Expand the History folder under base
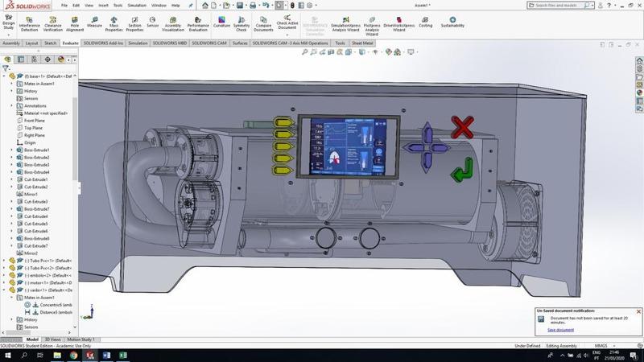 11,91
